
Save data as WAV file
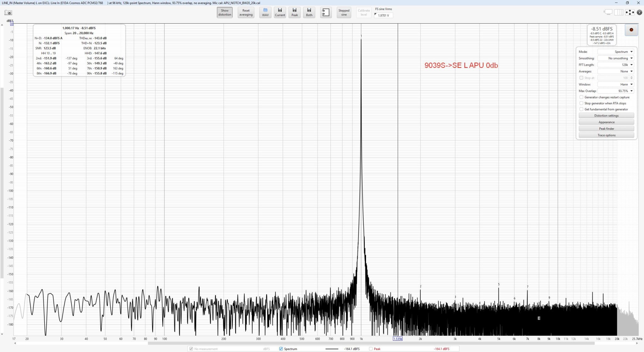[x=265, y=13]
